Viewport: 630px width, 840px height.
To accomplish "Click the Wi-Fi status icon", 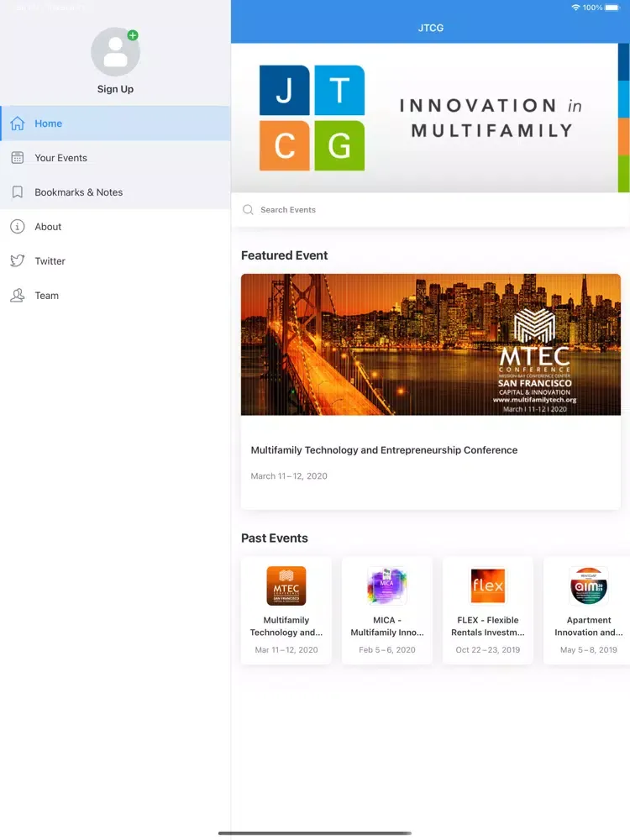I will [576, 8].
